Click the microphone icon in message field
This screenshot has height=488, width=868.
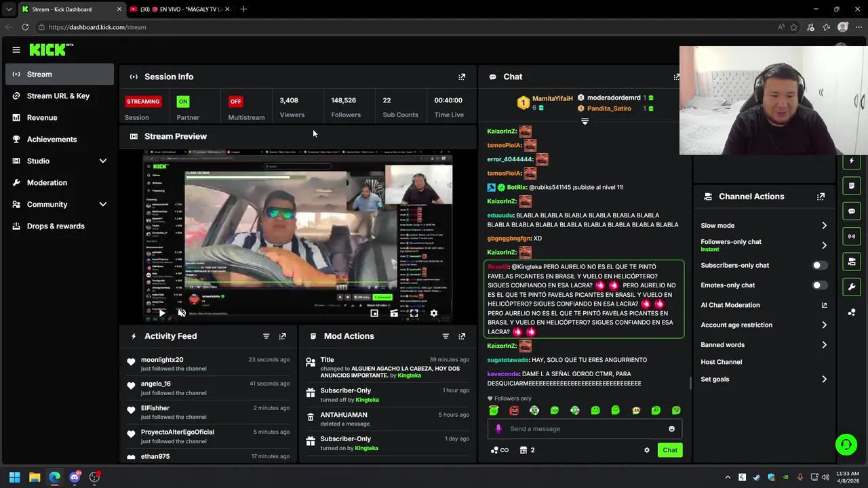tap(498, 429)
